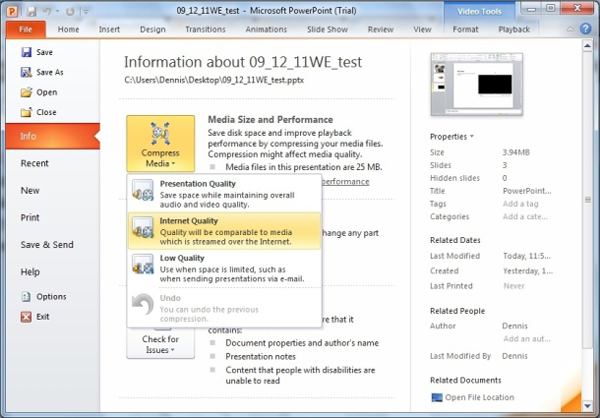This screenshot has height=418, width=600.
Task: Expand the Properties dropdown arrow
Action: (x=472, y=136)
